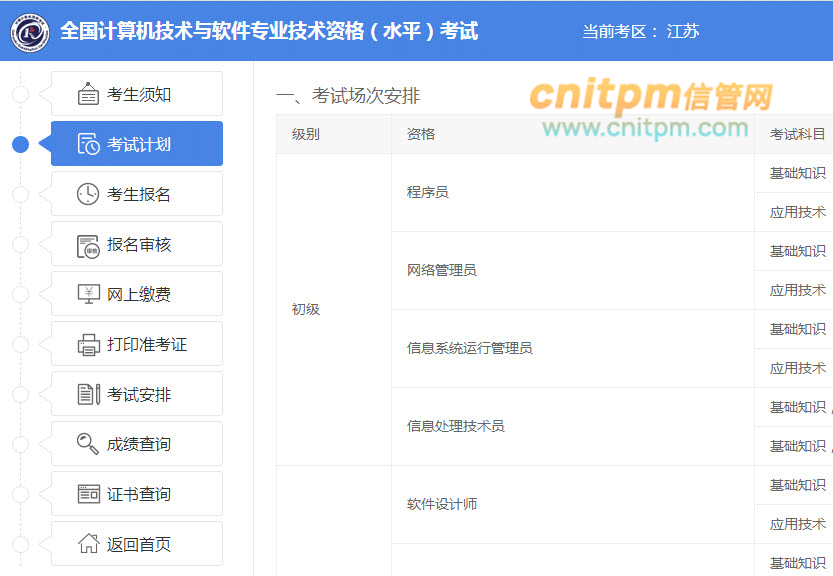This screenshot has width=833, height=576.
Task: Click the printer icon beside 打印准考证
Action: 89,343
